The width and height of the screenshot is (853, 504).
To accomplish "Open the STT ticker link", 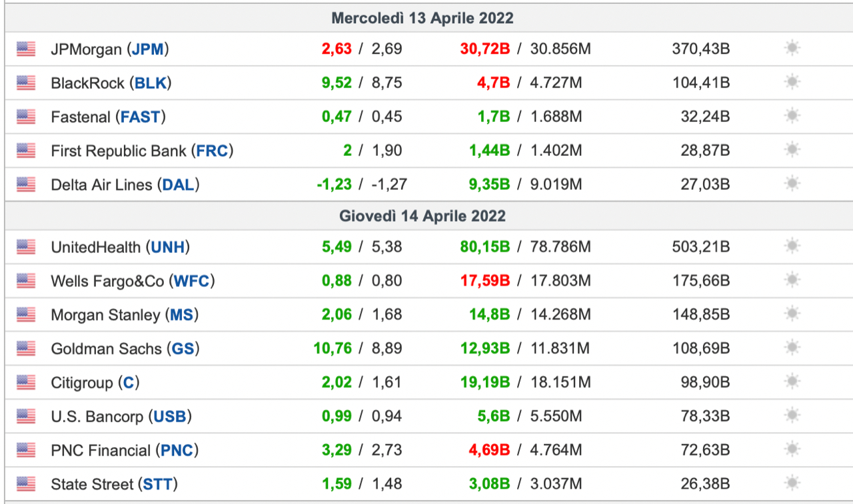I will [x=157, y=485].
